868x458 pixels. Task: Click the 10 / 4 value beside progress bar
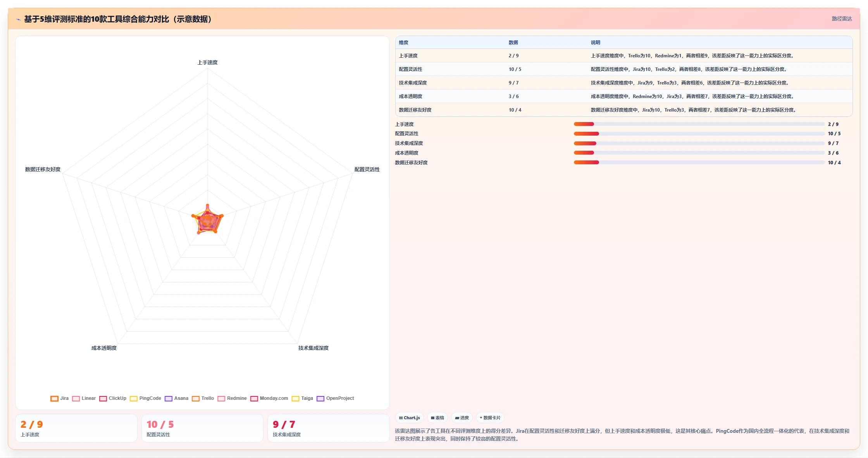834,163
